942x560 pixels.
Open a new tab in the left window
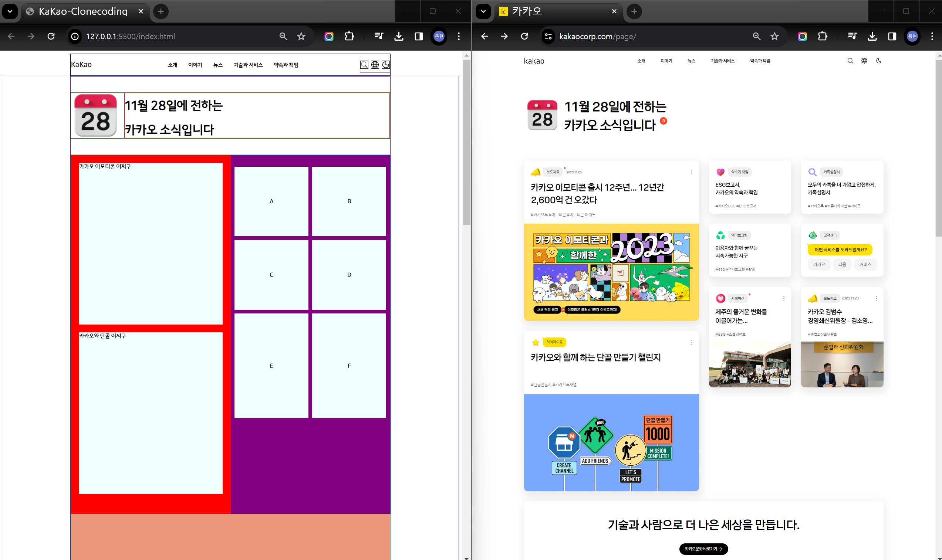tap(161, 11)
